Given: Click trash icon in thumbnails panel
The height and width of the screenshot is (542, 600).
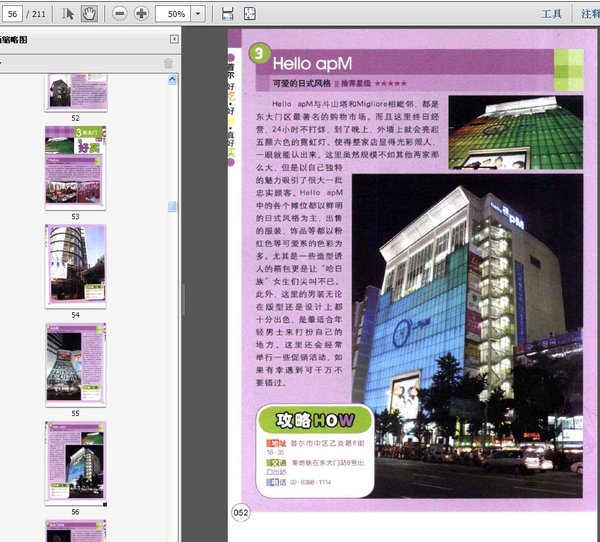Looking at the screenshot, I should point(168,63).
